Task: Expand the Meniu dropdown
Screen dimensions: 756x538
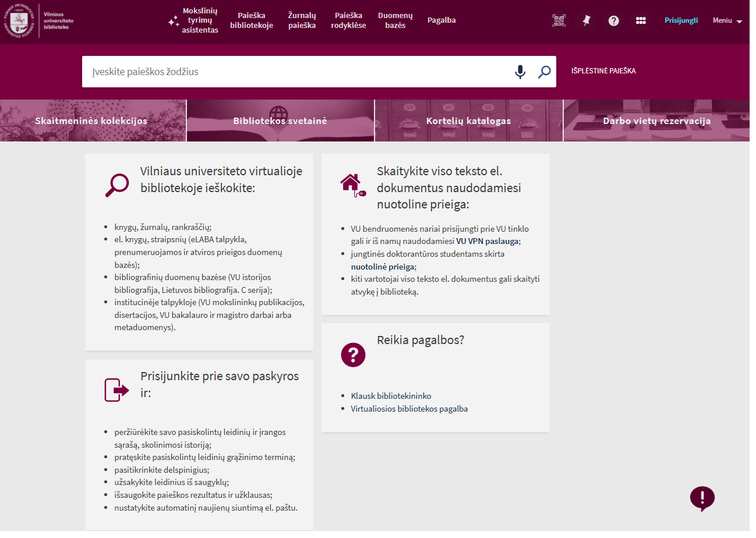Action: coord(727,20)
